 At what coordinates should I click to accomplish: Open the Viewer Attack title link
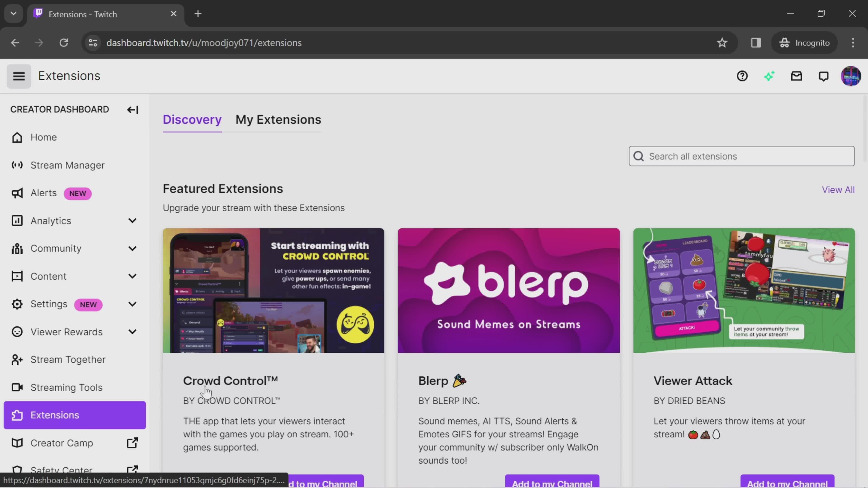coord(693,381)
